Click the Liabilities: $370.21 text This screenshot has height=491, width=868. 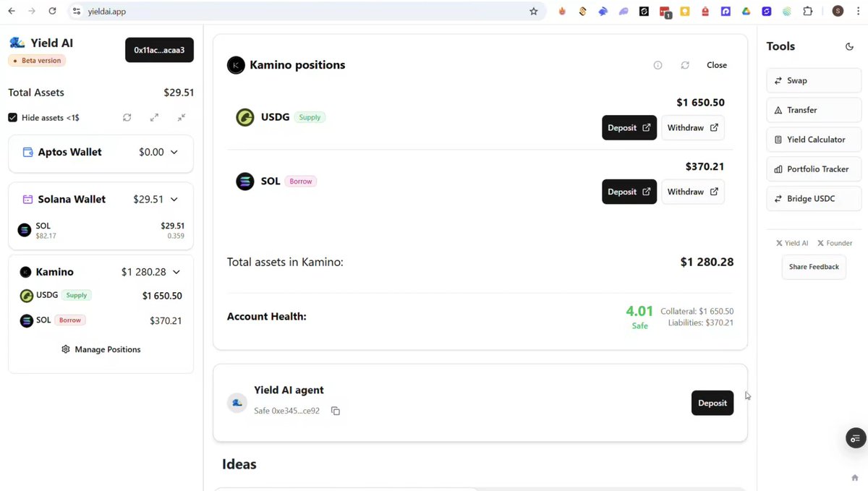pyautogui.click(x=701, y=323)
